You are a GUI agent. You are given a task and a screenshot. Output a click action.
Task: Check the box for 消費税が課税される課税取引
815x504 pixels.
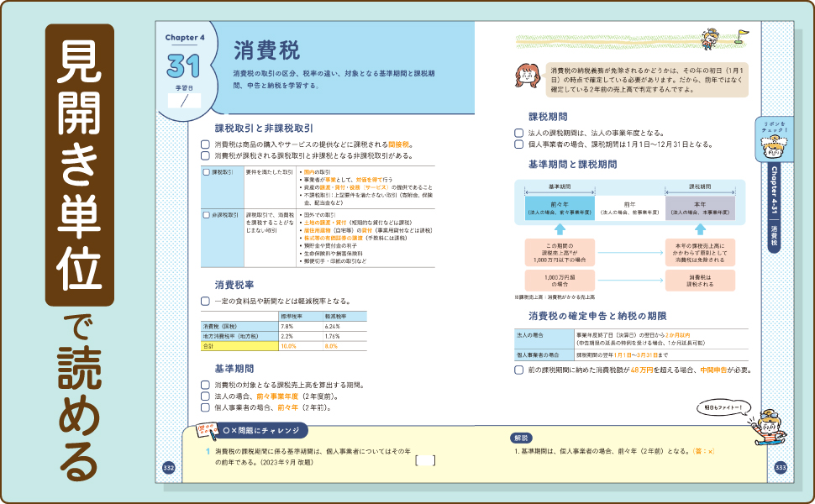pyautogui.click(x=205, y=156)
